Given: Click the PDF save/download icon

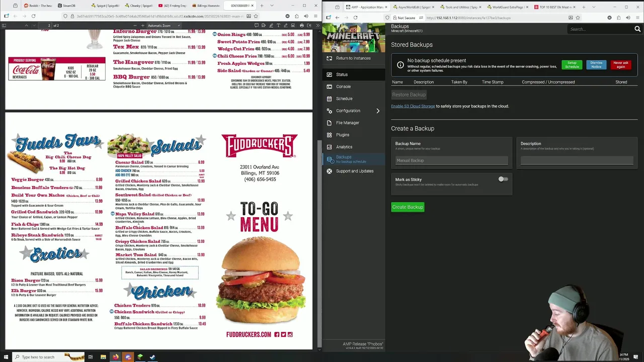Looking at the screenshot, I should [x=309, y=25].
